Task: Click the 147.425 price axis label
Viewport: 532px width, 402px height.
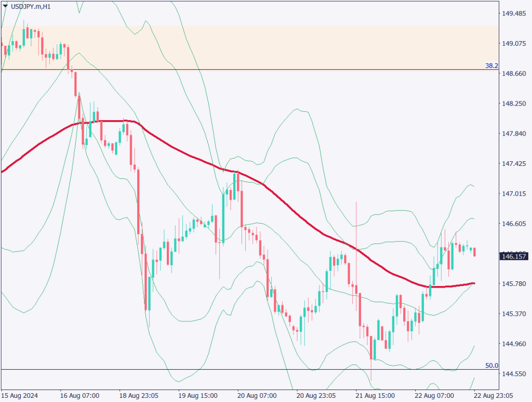Action: 513,164
